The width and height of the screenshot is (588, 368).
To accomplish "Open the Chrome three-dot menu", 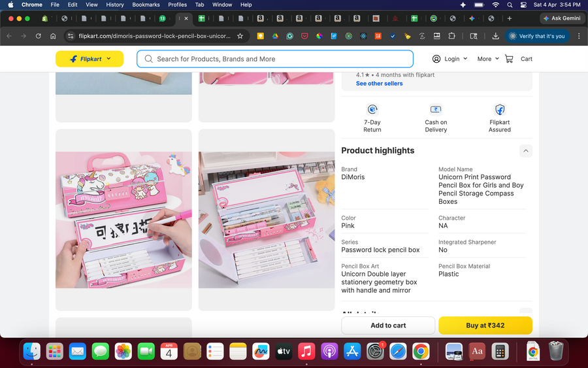I will [579, 36].
